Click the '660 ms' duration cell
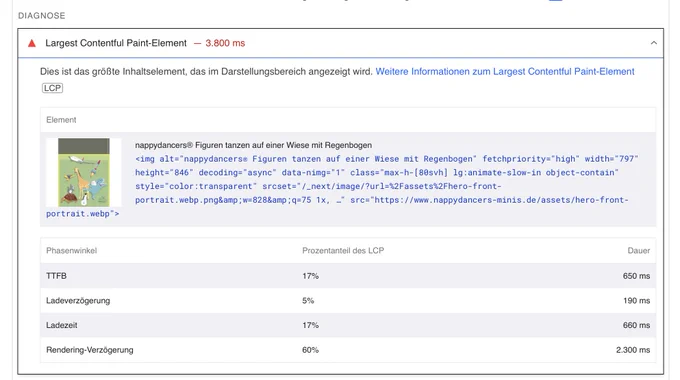 tap(636, 325)
